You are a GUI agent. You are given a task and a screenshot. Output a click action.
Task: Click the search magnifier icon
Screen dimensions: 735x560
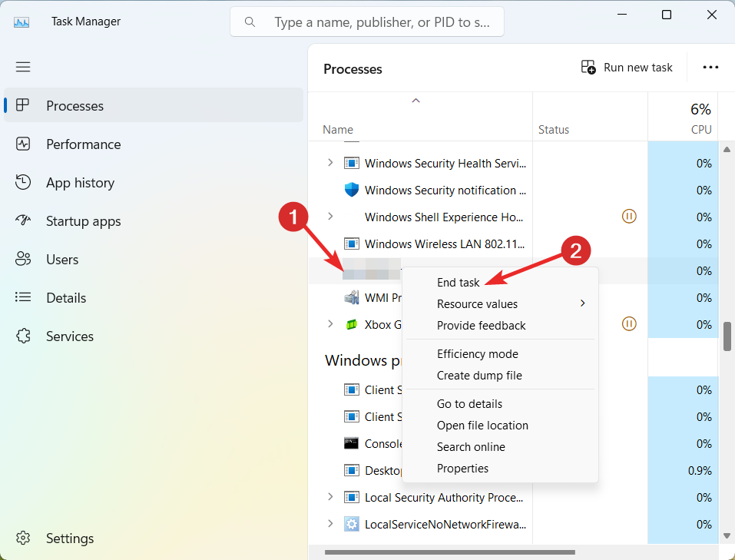250,22
